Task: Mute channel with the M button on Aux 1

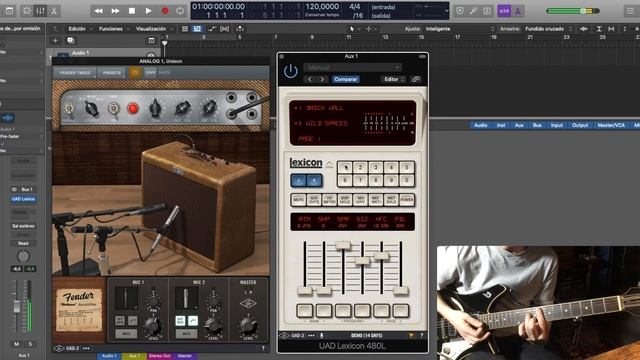Action: [x=16, y=344]
